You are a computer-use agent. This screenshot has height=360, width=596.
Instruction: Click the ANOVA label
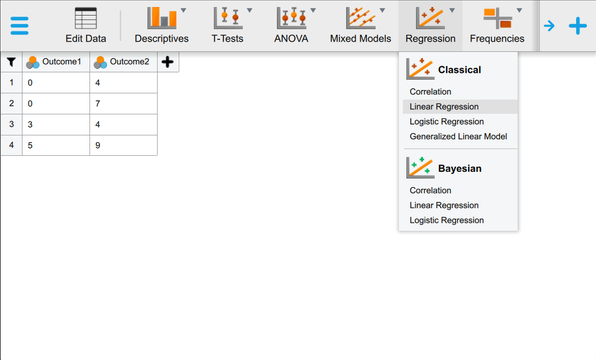[291, 39]
